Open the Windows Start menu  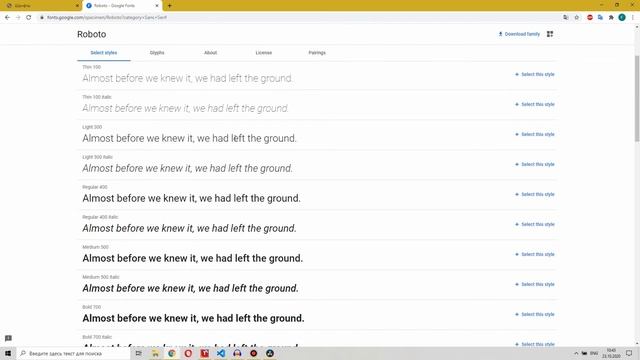pyautogui.click(x=8, y=353)
